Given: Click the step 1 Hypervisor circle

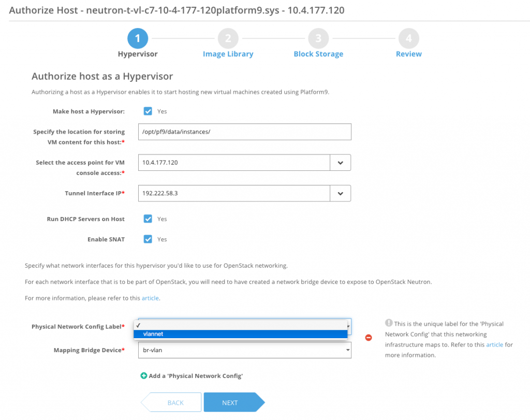Looking at the screenshot, I should pos(137,38).
